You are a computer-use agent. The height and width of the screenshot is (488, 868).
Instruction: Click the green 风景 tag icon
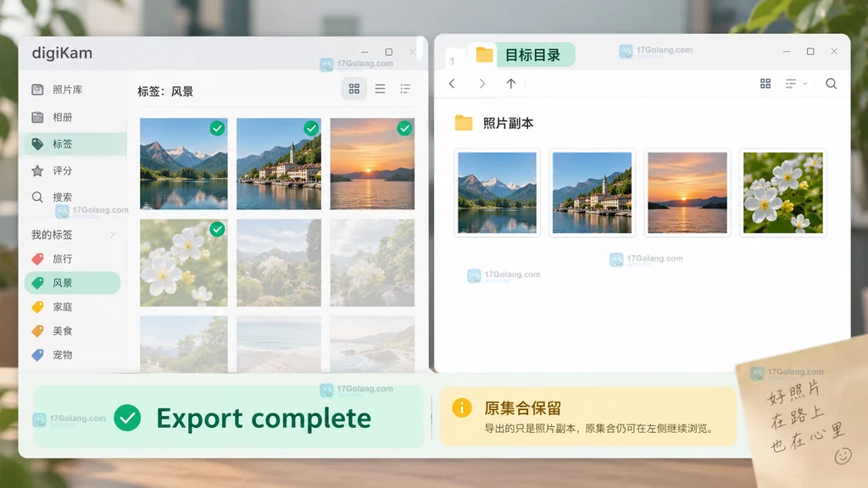coord(37,283)
